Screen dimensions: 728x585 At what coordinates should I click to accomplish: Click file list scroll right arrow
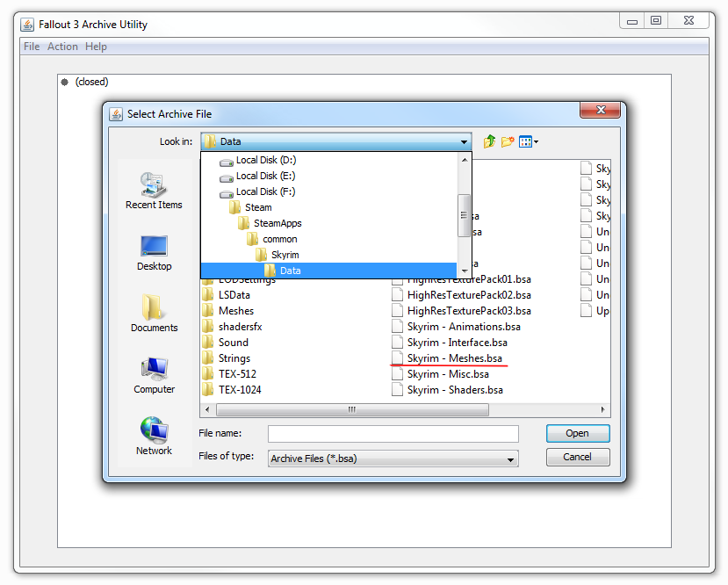click(x=602, y=409)
